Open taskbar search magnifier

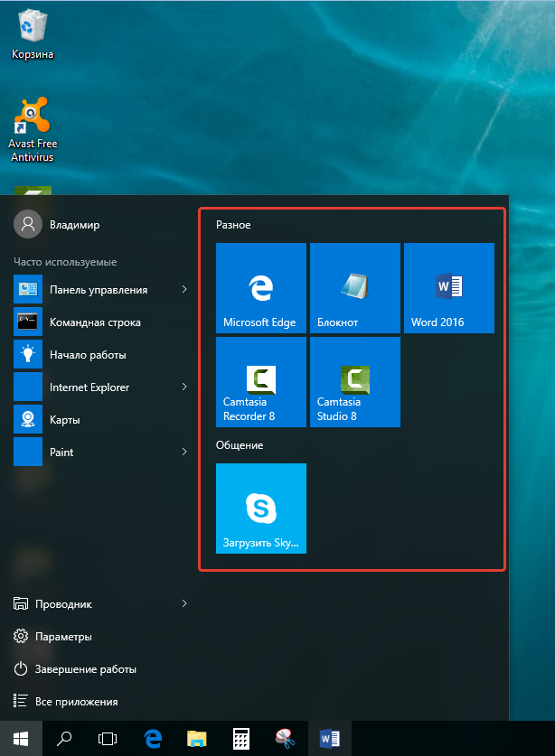click(x=63, y=738)
